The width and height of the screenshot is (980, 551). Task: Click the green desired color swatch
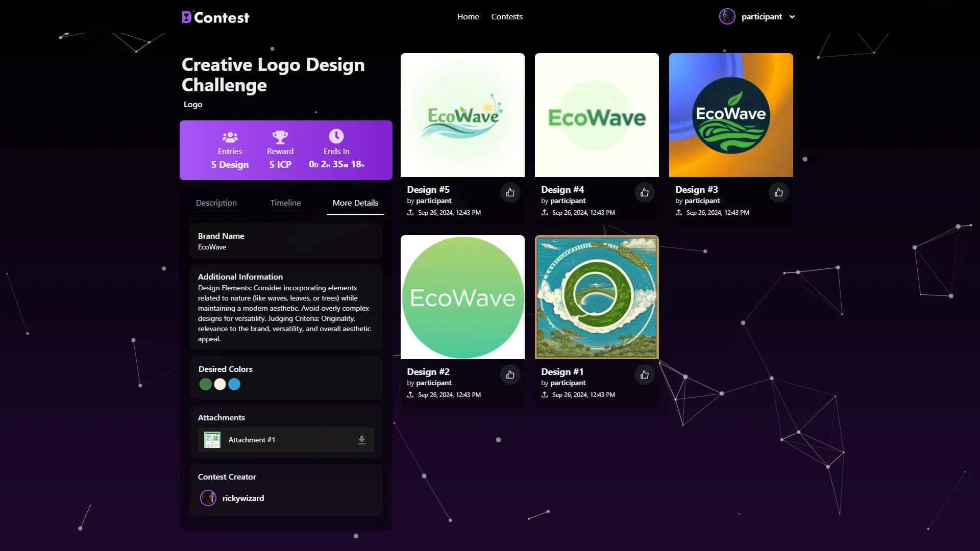(205, 384)
